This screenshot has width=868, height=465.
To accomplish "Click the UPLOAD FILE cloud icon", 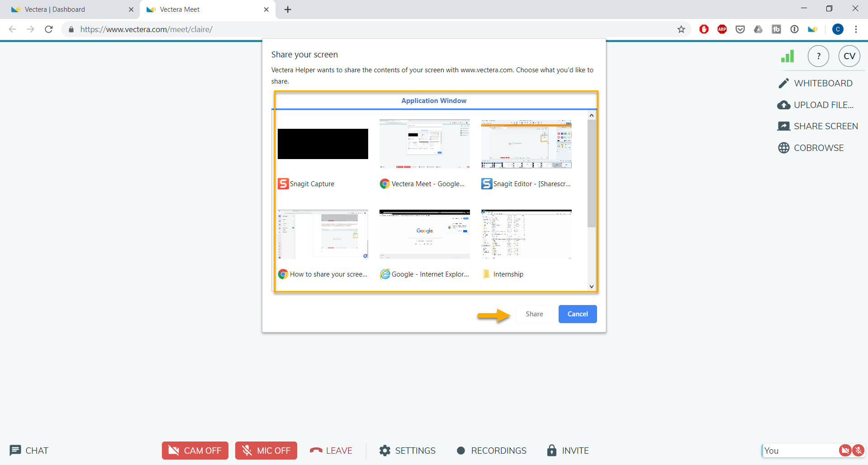I will 783,105.
